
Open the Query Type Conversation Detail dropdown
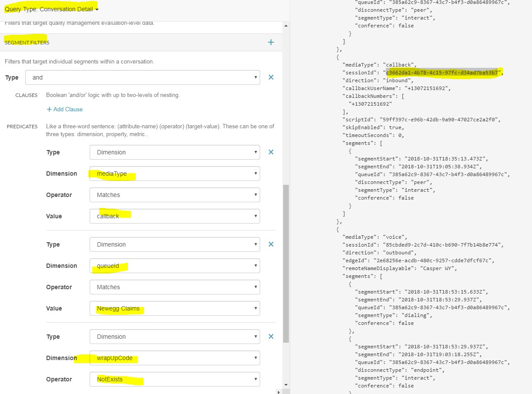(51, 9)
